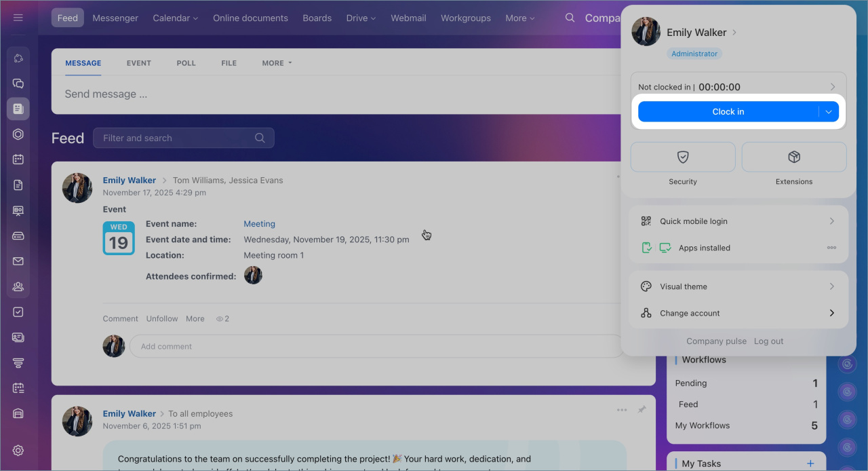The width and height of the screenshot is (868, 471).
Task: Open Messenger chat icon in left sidebar
Action: tap(18, 83)
